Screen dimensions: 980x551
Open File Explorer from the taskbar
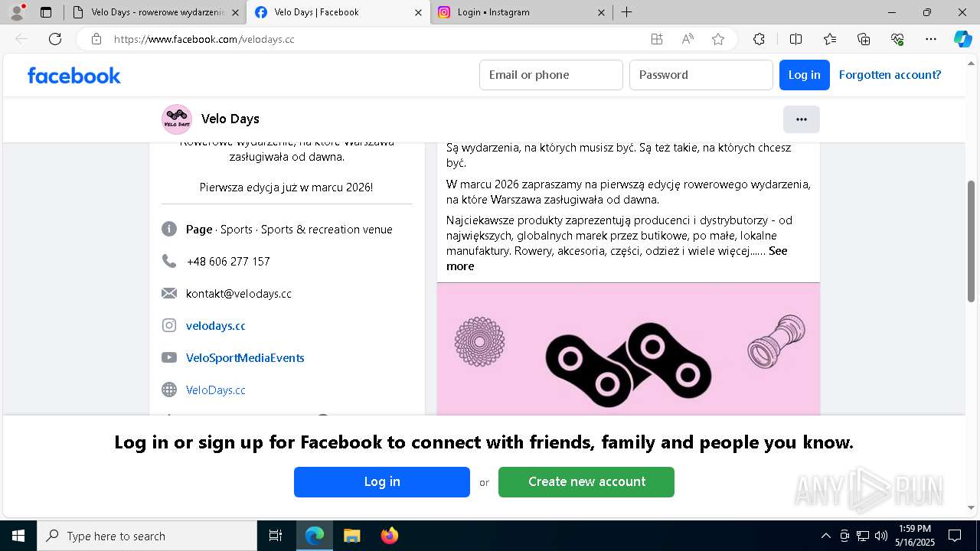click(351, 536)
